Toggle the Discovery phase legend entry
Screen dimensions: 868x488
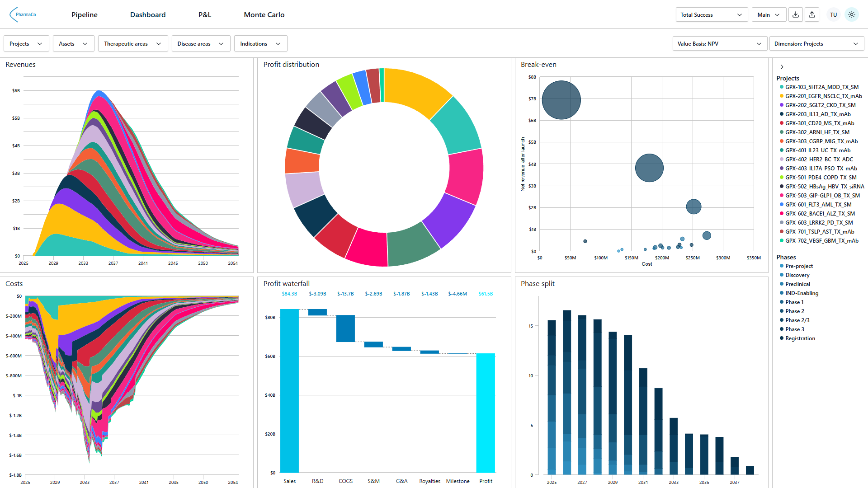click(795, 275)
